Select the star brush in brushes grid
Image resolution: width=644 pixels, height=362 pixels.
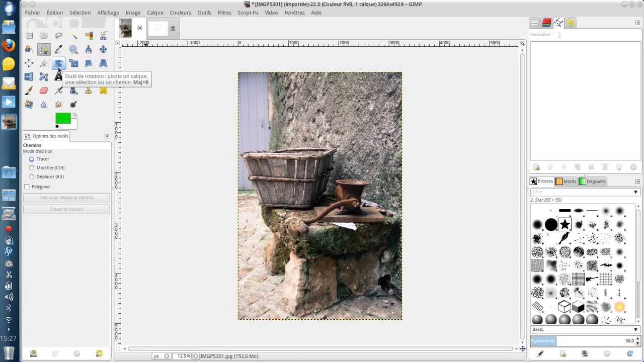pos(565,224)
